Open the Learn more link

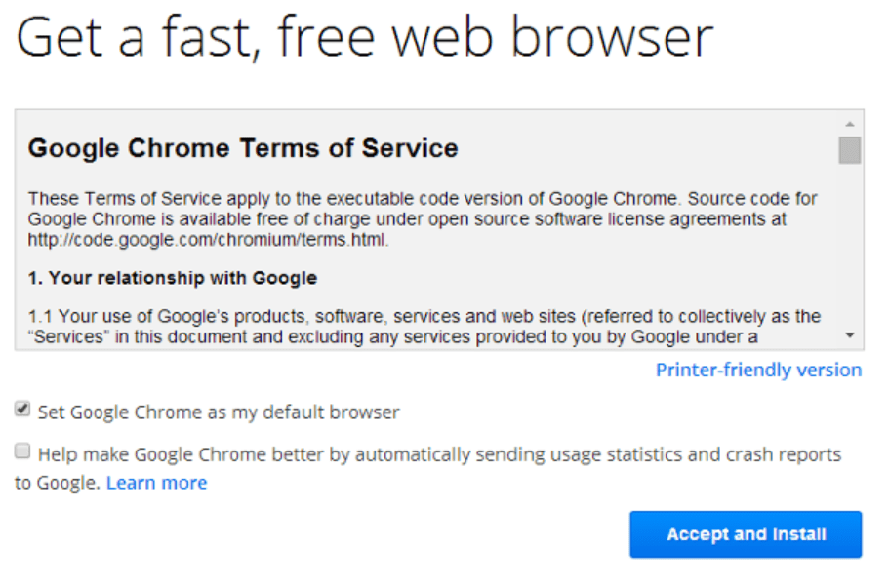pyautogui.click(x=156, y=483)
